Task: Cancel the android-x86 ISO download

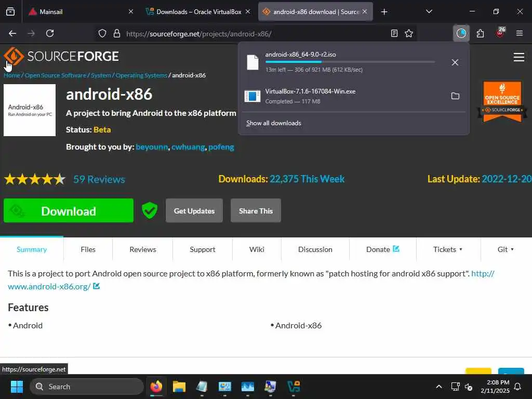Action: (x=455, y=62)
